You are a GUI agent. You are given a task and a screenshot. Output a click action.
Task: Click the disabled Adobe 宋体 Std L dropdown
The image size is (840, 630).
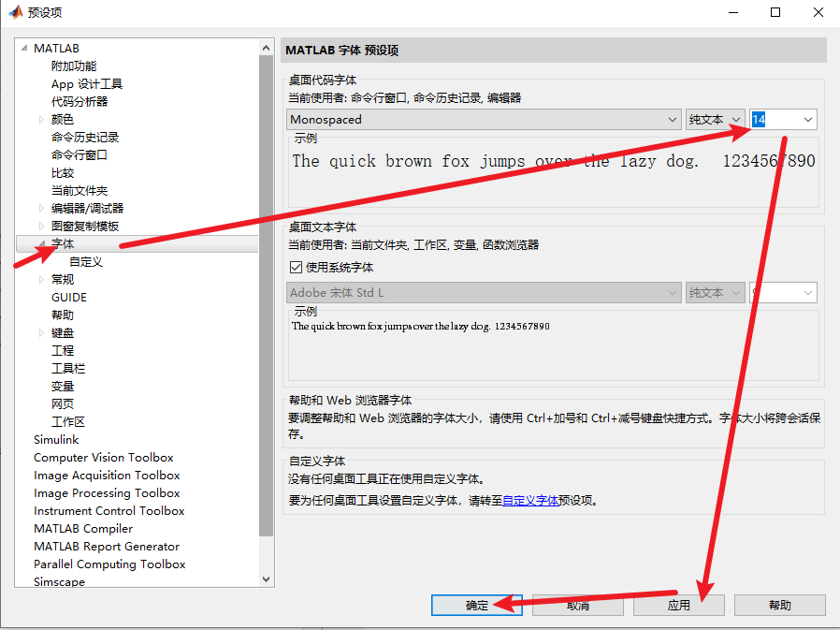[x=484, y=292]
